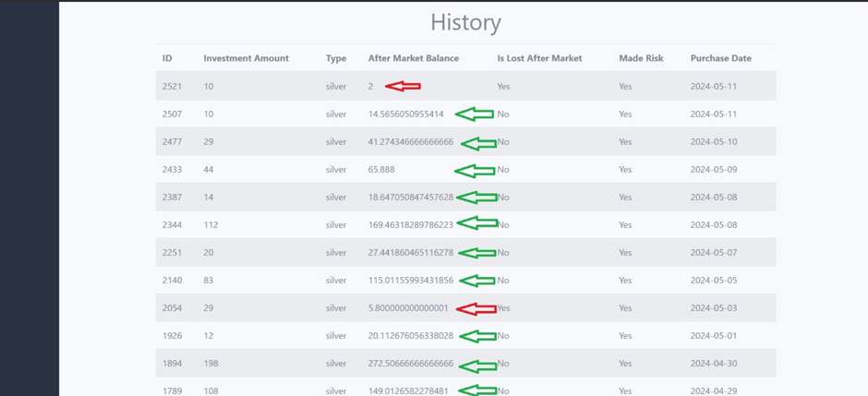Click the purchase date 2024-04-30
The width and height of the screenshot is (868, 396).
click(714, 364)
